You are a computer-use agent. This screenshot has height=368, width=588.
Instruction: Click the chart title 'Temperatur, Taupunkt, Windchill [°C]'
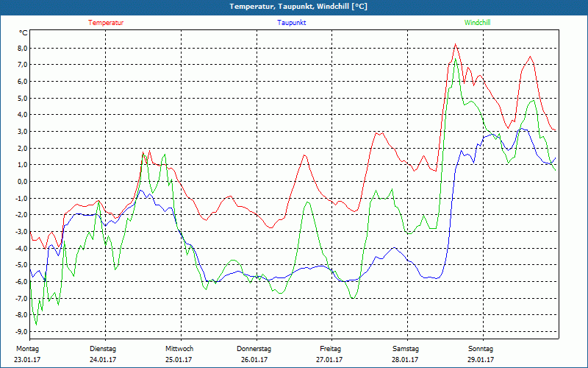[298, 7]
